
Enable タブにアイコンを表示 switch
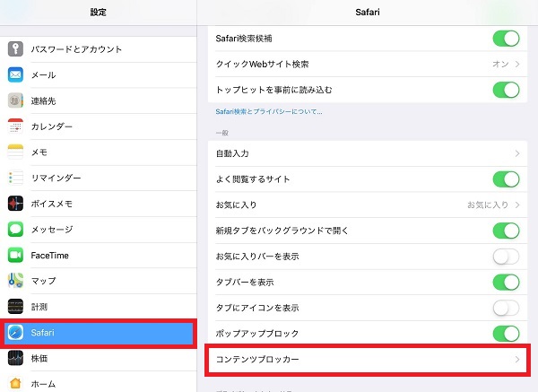click(x=506, y=308)
